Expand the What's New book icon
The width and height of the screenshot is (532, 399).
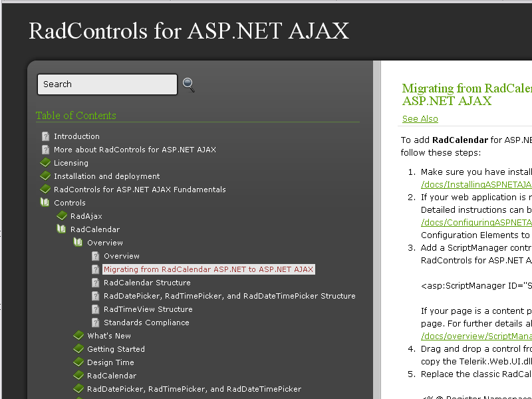[x=78, y=336]
